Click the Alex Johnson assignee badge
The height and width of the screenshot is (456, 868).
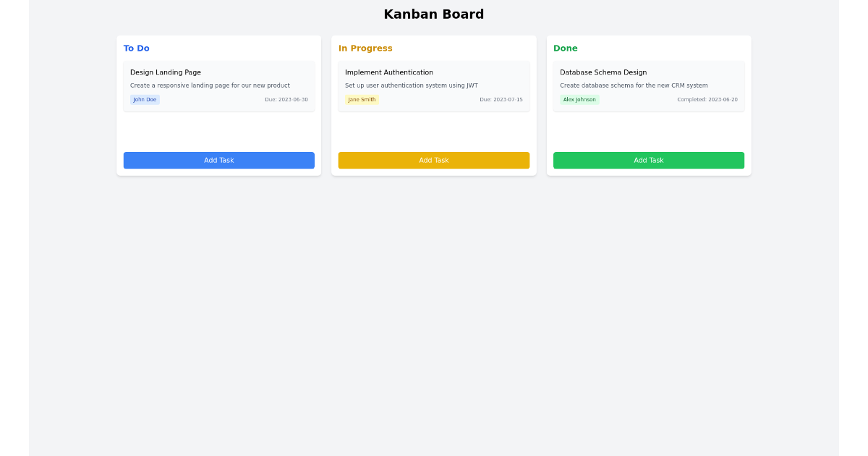click(x=579, y=99)
